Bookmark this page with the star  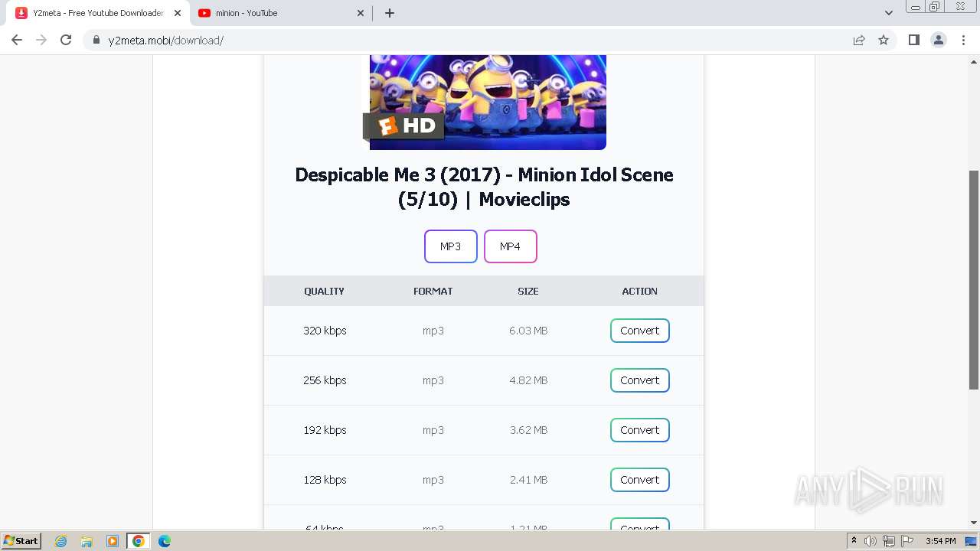click(884, 40)
